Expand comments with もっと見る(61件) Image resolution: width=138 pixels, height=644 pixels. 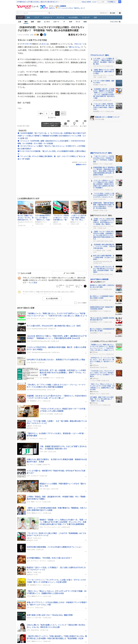click(52, 298)
